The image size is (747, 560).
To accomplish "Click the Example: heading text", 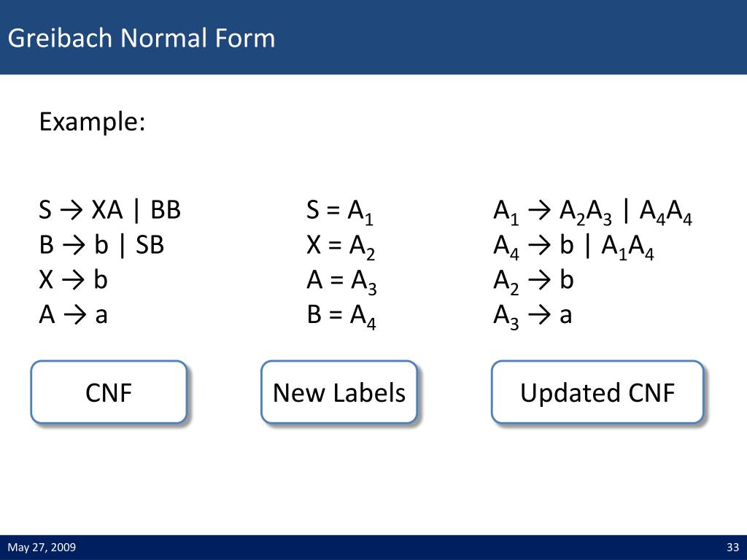I will coord(93,122).
